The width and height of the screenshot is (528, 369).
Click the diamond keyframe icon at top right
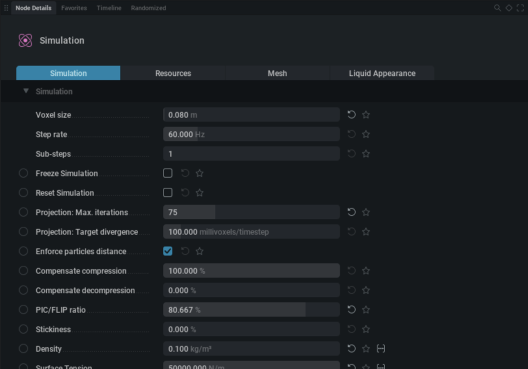pos(509,8)
